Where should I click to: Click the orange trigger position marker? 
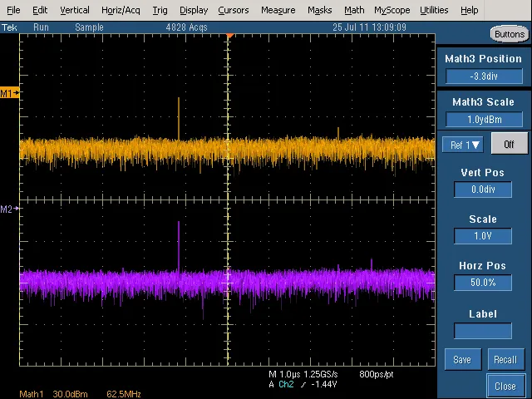[x=230, y=36]
